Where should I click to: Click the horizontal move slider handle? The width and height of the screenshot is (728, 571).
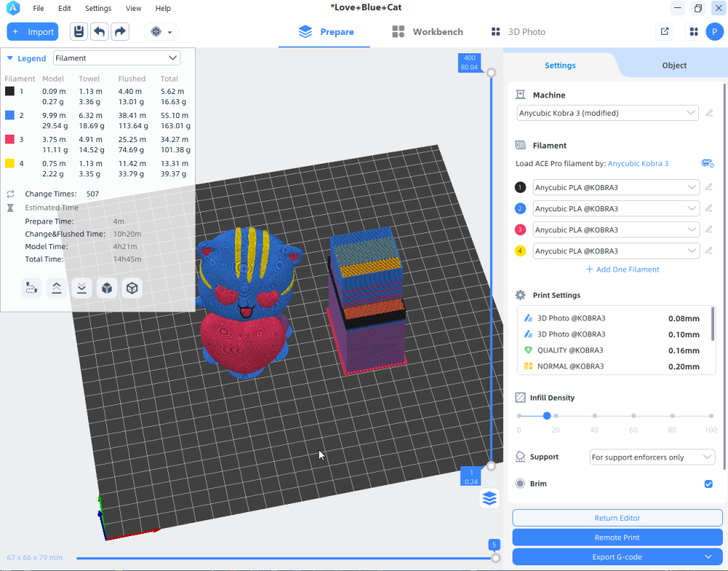(x=495, y=558)
